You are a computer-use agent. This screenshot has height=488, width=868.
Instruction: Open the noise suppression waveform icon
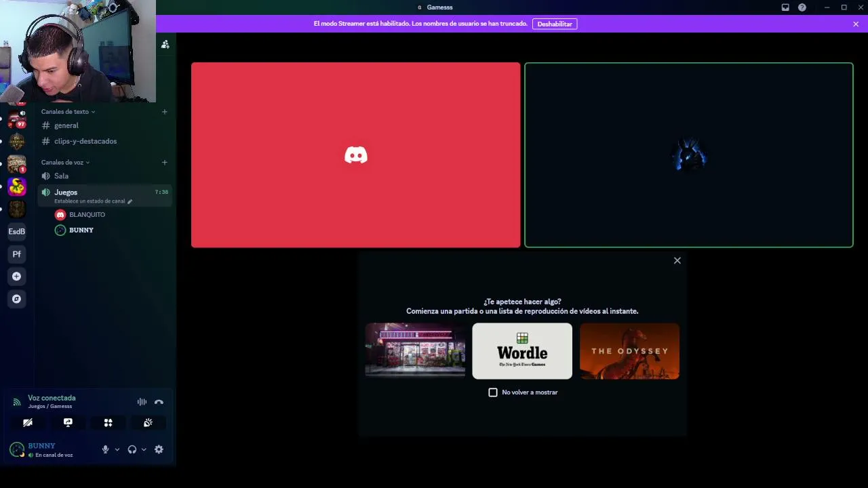[142, 402]
